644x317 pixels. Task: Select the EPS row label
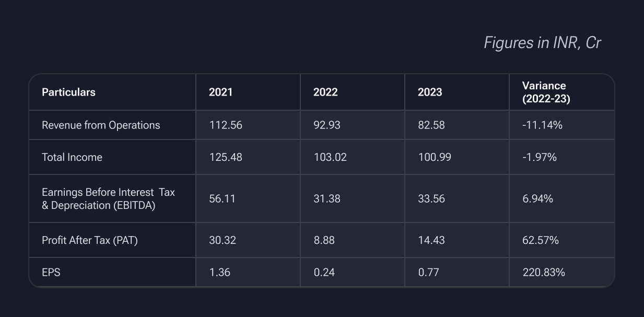[51, 272]
